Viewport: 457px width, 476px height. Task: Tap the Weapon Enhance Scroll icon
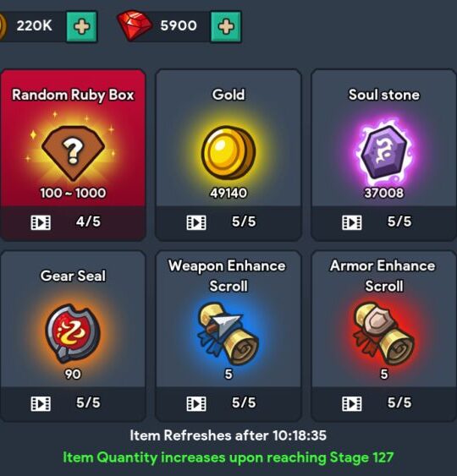coord(228,333)
